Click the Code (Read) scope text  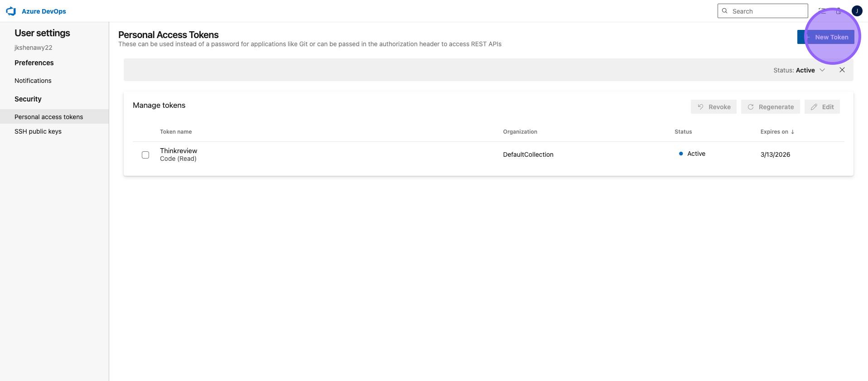(x=178, y=159)
